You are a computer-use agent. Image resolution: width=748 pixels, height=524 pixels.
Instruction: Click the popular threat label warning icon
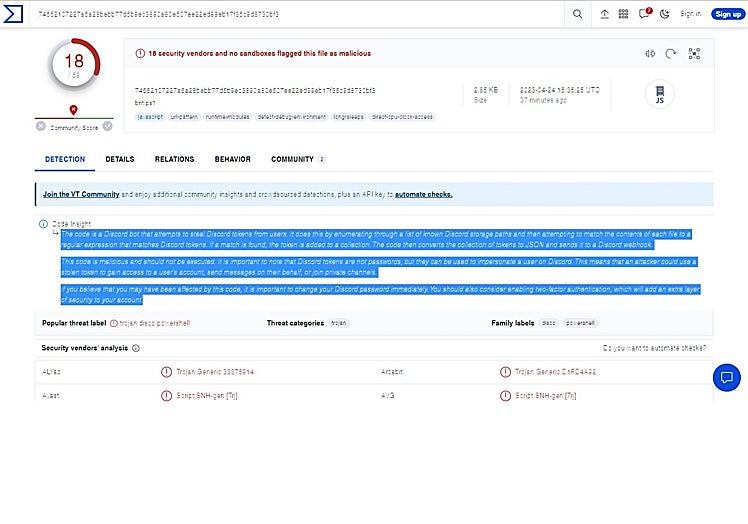(x=114, y=323)
